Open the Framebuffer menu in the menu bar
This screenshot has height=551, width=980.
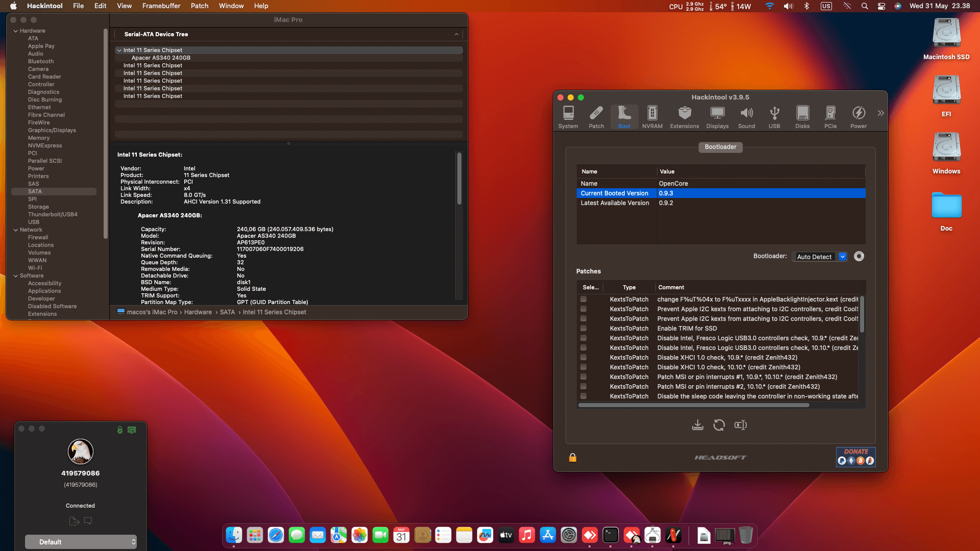point(161,6)
